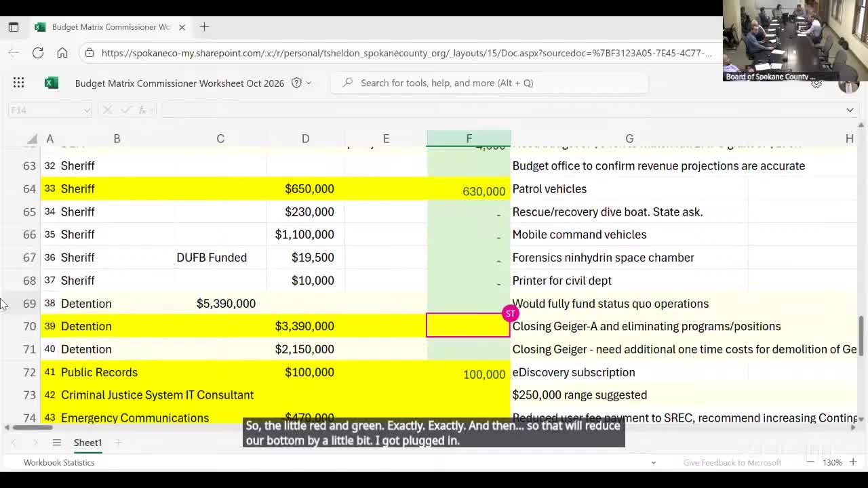This screenshot has width=868, height=488.
Task: Select the Budget Matrix Commissioner browser tab
Action: (x=111, y=27)
